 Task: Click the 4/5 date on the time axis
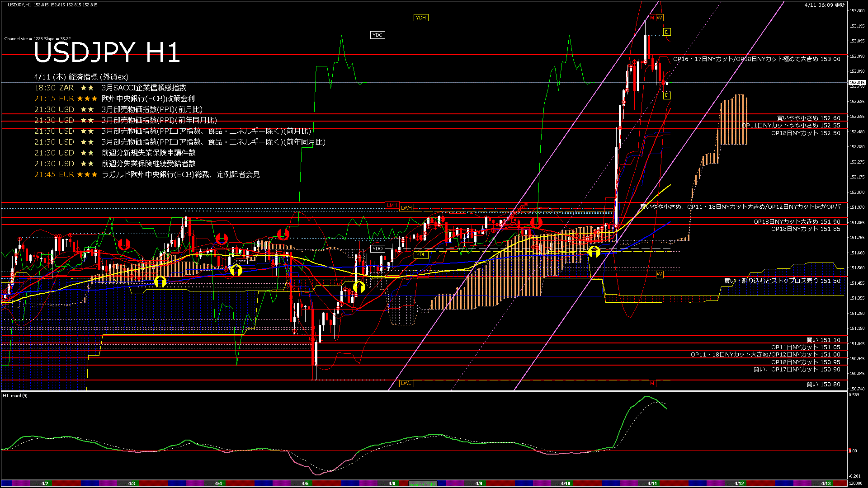305,483
